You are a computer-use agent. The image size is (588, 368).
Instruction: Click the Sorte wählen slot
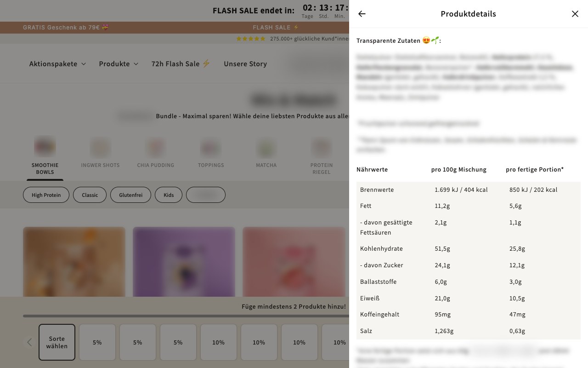[x=57, y=342]
